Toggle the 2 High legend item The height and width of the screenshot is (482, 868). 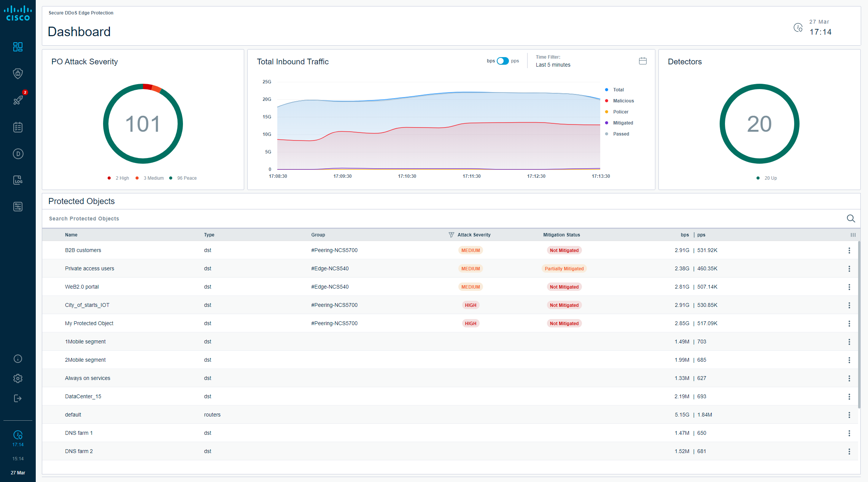(x=118, y=178)
